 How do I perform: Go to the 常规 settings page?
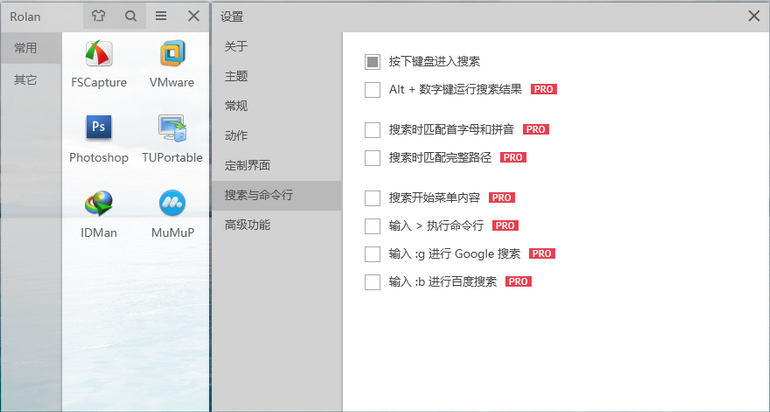point(277,106)
